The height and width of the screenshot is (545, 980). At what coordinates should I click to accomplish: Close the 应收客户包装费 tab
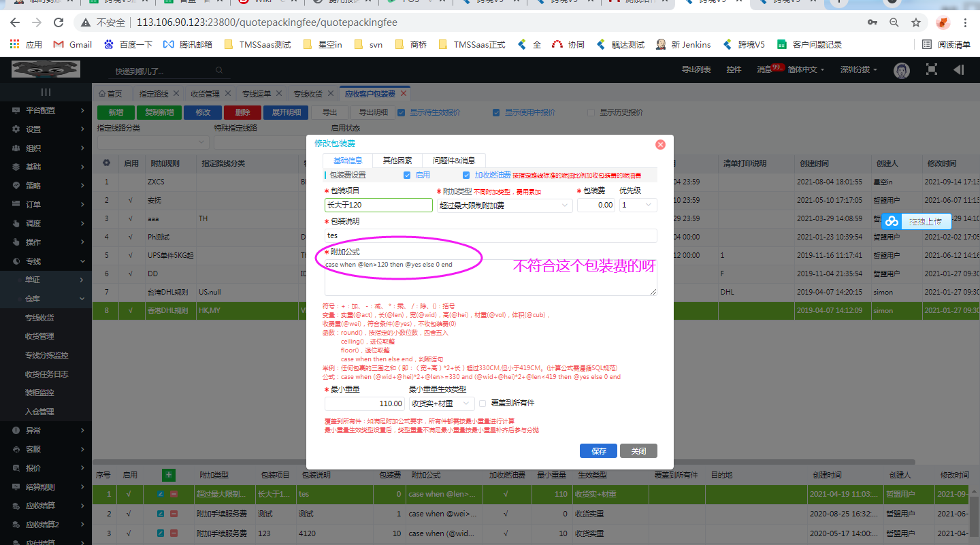coord(403,94)
